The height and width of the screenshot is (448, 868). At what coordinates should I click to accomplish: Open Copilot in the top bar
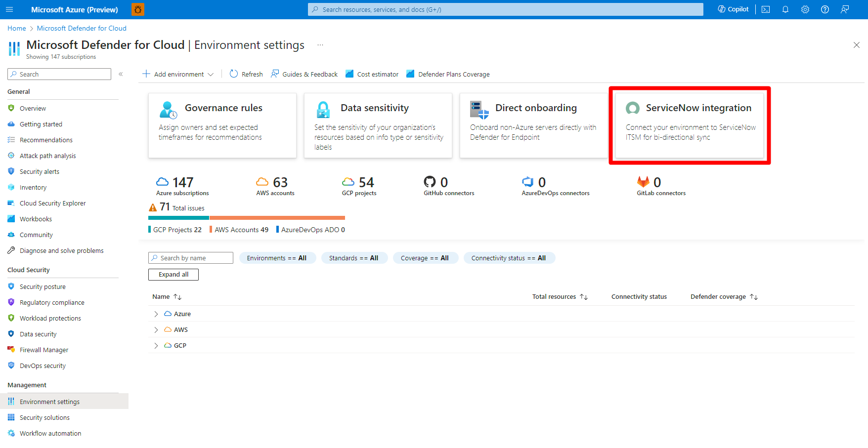pyautogui.click(x=733, y=9)
